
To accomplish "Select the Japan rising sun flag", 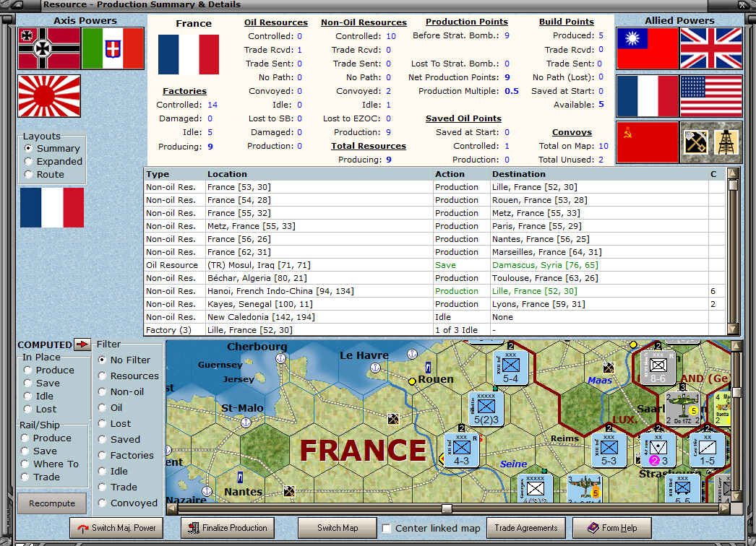I will [49, 96].
